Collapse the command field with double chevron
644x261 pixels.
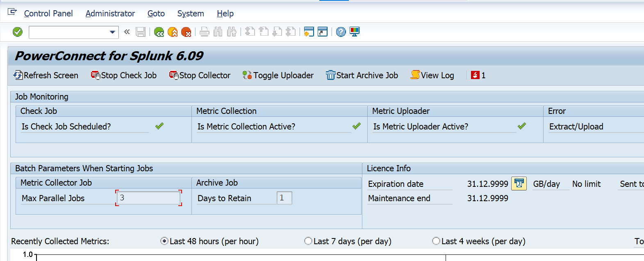[127, 32]
